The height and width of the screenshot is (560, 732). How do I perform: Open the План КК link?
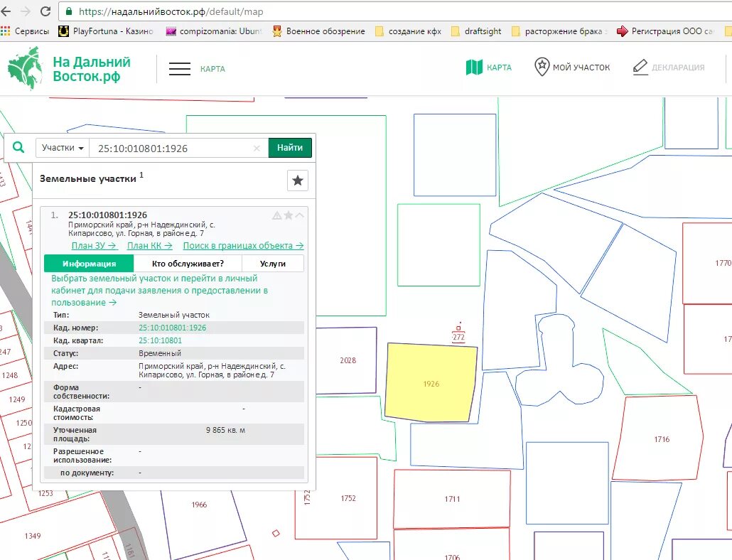tap(150, 245)
